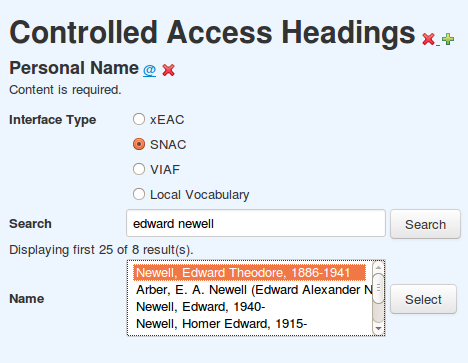
Task: Click the edward newell search field
Action: click(x=256, y=223)
